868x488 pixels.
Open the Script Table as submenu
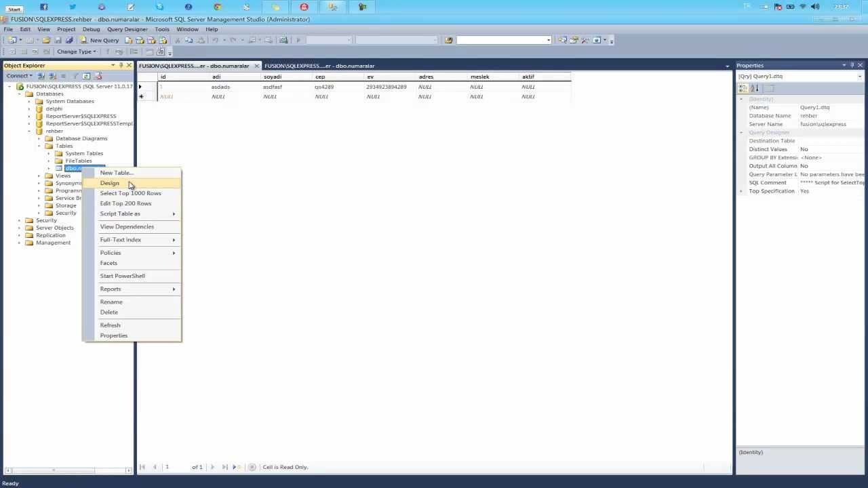click(132, 213)
